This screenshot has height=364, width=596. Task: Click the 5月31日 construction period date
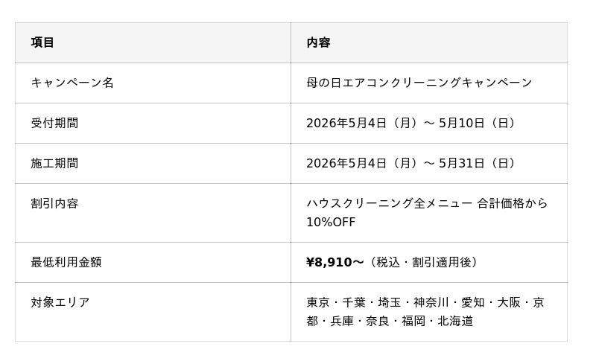tap(461, 163)
